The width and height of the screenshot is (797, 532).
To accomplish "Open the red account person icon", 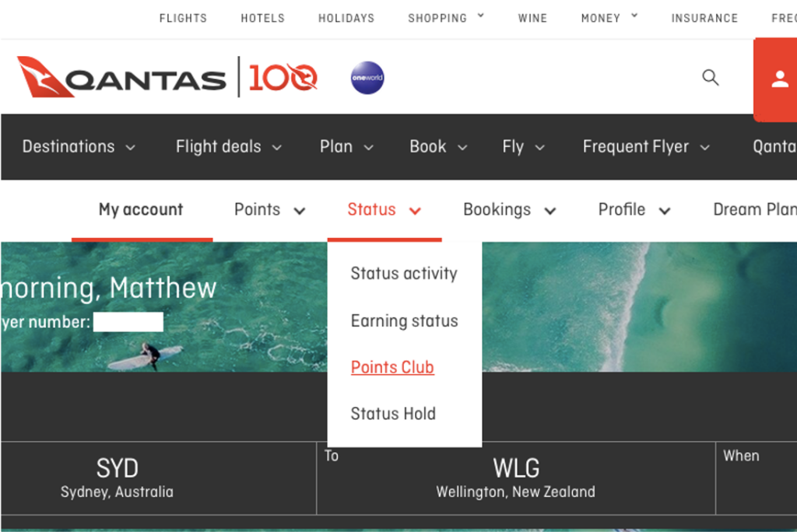I will [x=778, y=78].
